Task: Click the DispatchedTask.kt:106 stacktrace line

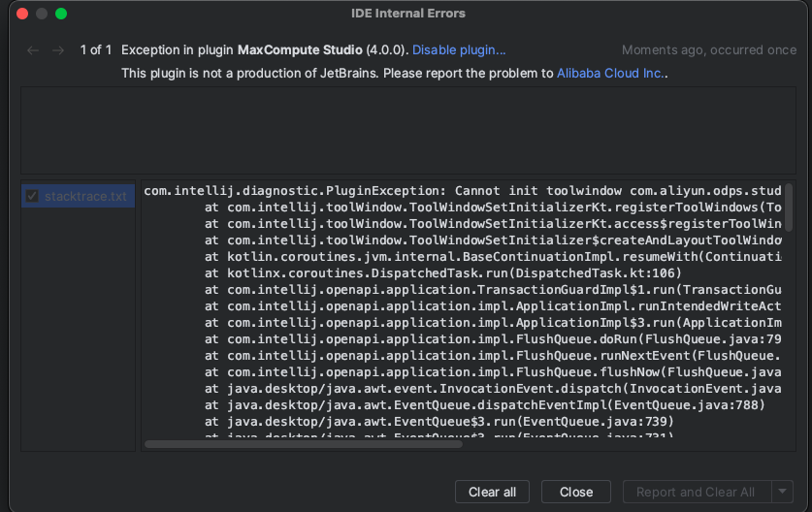Action: click(x=443, y=273)
